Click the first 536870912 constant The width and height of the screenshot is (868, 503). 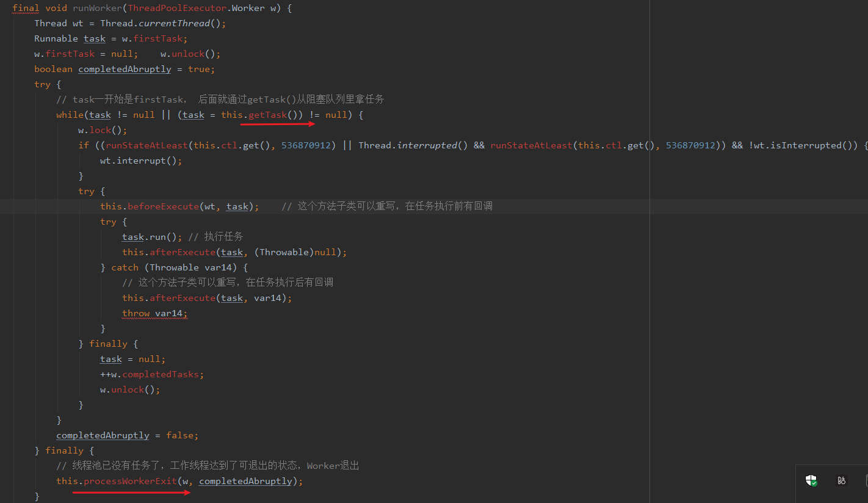[x=306, y=145]
